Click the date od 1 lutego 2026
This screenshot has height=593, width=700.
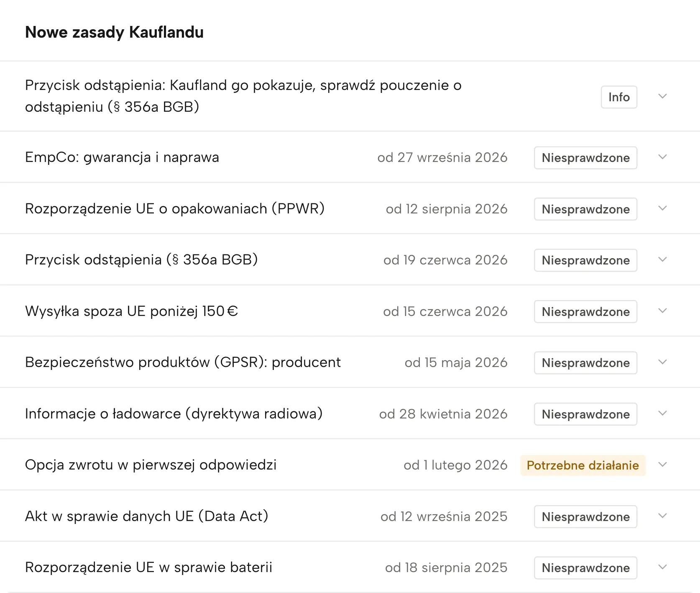pos(455,465)
